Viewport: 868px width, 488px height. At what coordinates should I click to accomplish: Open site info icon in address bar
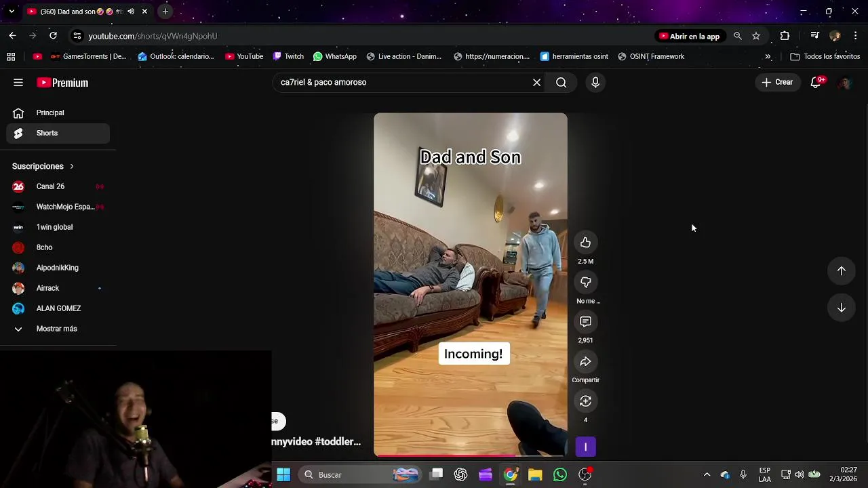tap(77, 36)
